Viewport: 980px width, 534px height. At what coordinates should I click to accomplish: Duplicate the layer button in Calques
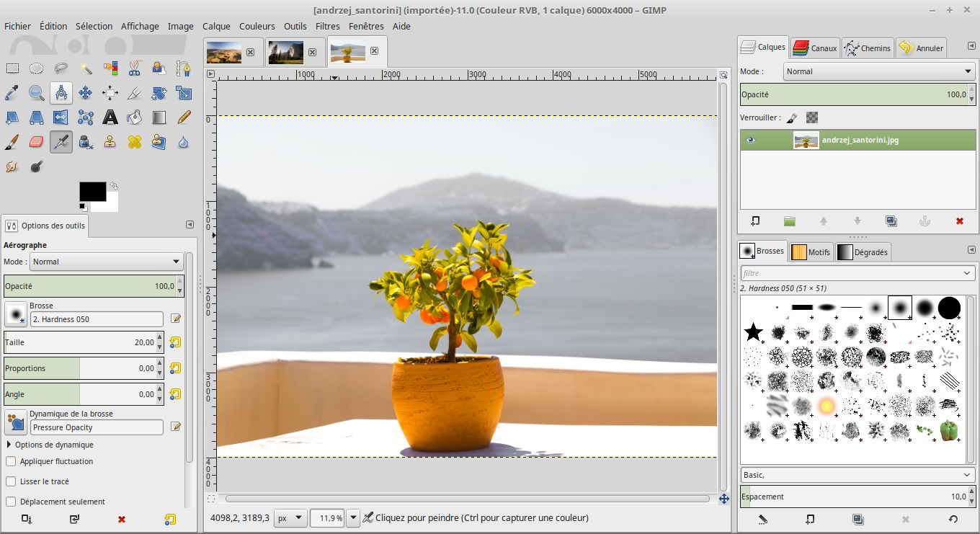(x=891, y=221)
